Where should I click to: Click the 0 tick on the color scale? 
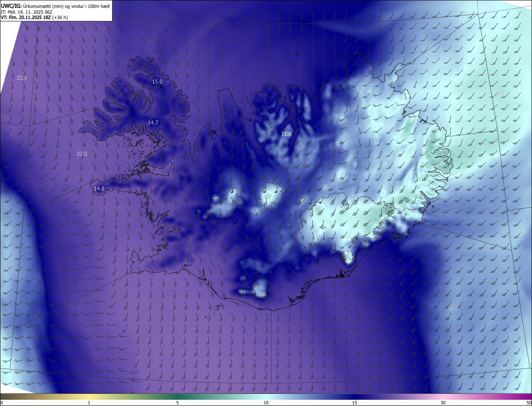[2, 403]
